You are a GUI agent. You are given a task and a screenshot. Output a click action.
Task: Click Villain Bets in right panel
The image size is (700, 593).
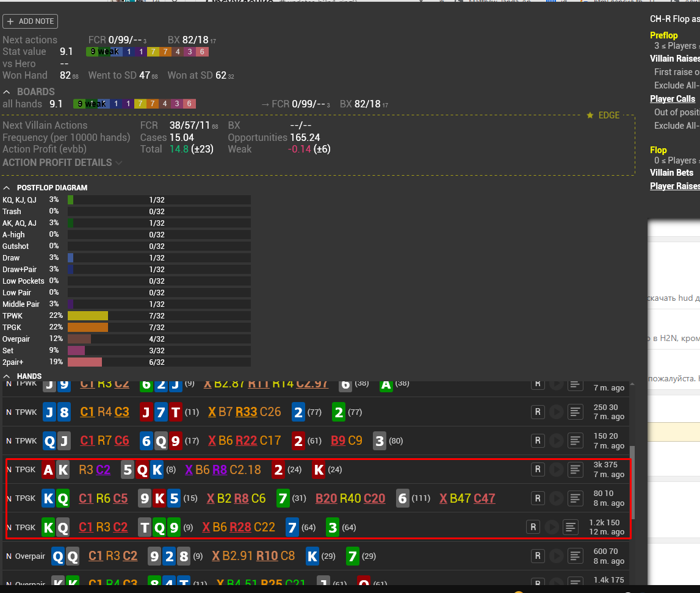point(672,173)
